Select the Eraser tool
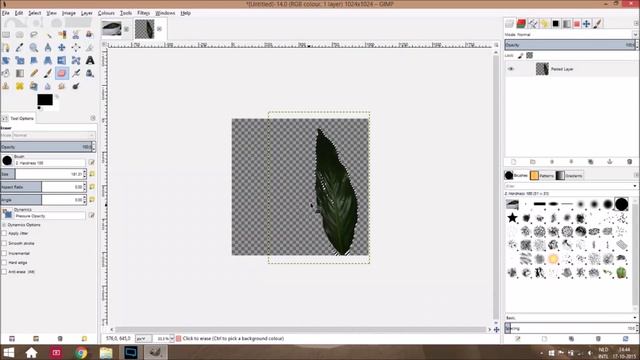 click(x=62, y=73)
